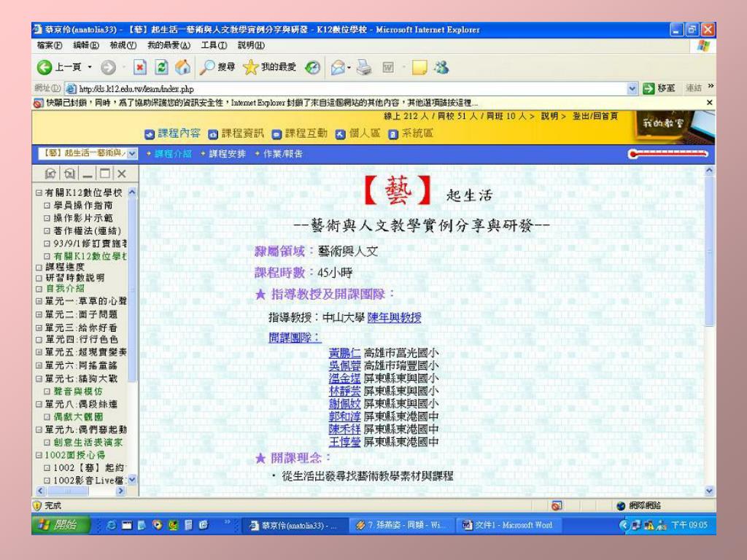Click the Refresh page icon
747x560 pixels.
tap(161, 68)
